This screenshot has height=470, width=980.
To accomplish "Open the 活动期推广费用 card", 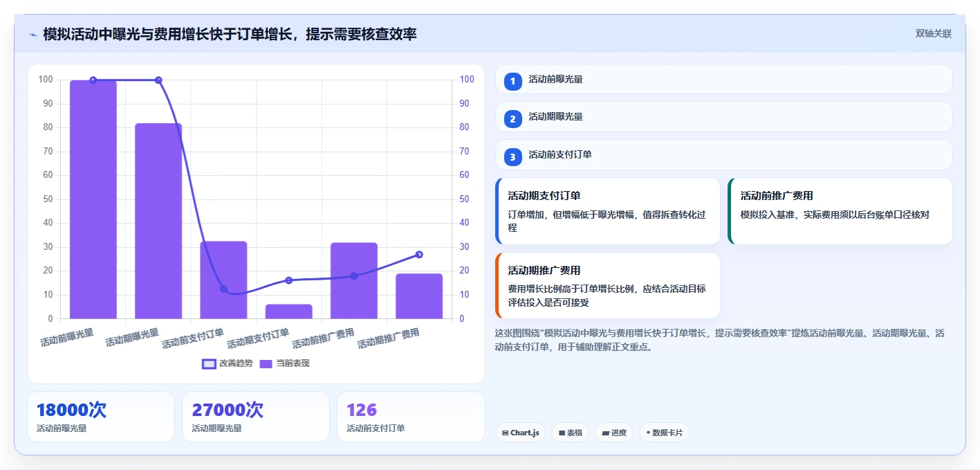I will click(x=608, y=285).
